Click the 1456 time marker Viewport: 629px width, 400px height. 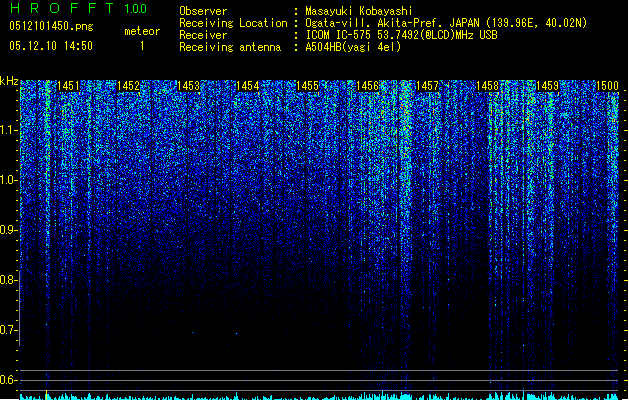point(368,86)
